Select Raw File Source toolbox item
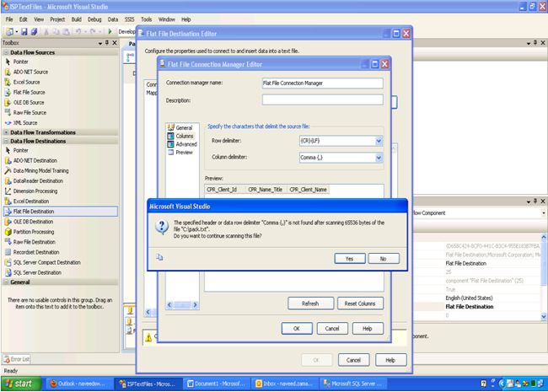The width and height of the screenshot is (548, 392). (30, 112)
